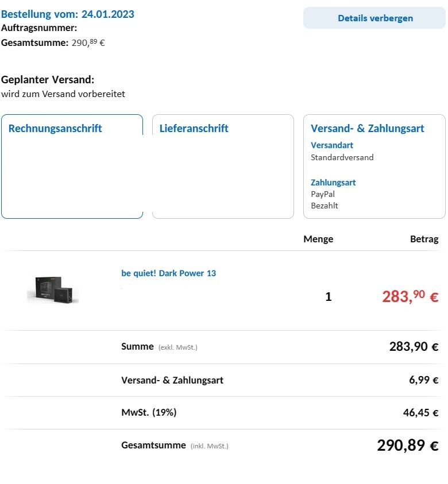Click the be quiet! power supply thumbnail image
Image resolution: width=448 pixels, height=484 pixels.
pos(53,290)
